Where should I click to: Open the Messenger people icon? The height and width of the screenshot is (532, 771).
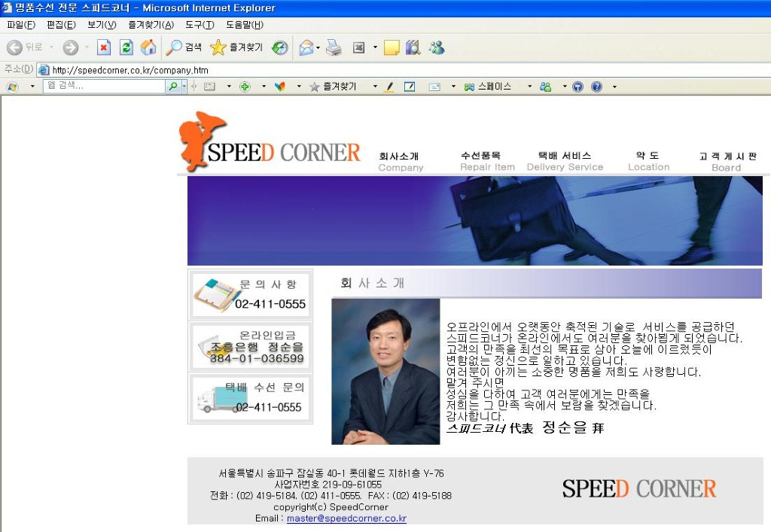click(x=437, y=47)
